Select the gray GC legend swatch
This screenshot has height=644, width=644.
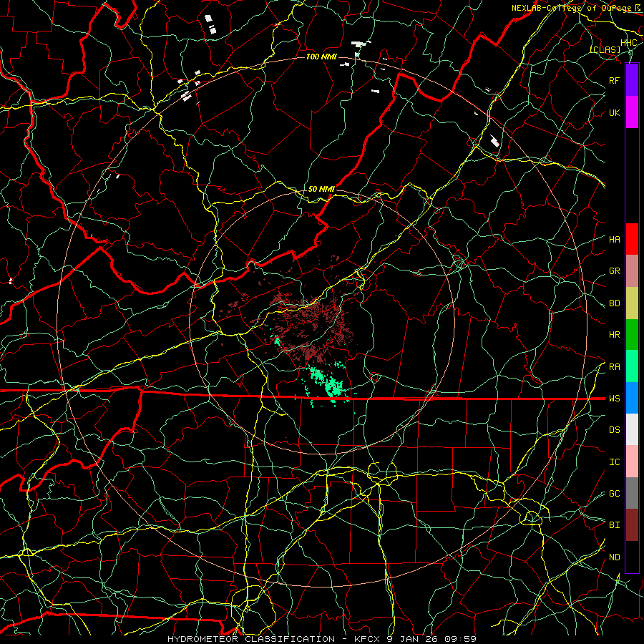tap(632, 493)
